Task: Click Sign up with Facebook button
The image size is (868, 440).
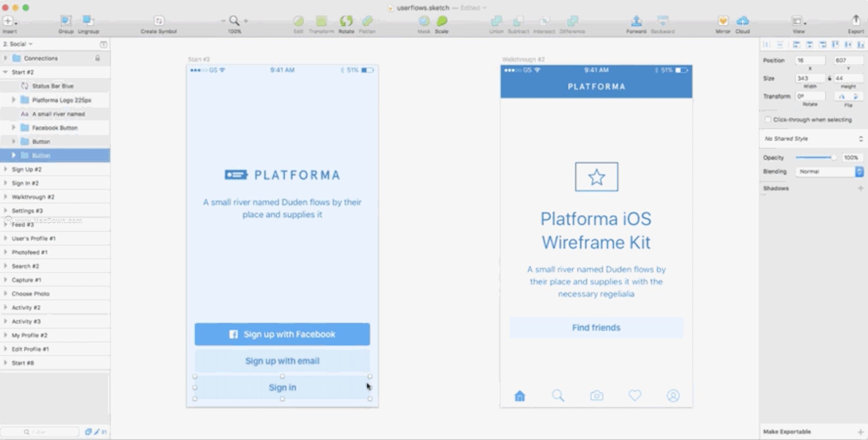Action: pyautogui.click(x=282, y=334)
